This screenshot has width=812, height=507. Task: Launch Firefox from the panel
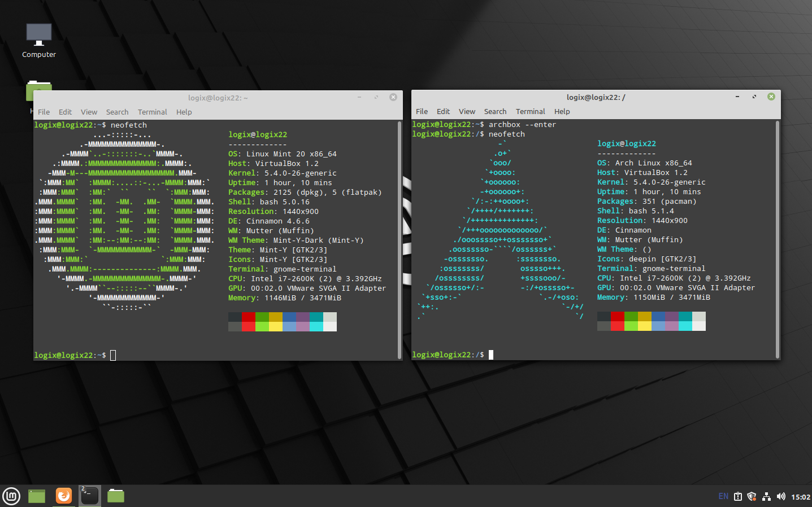click(x=64, y=496)
